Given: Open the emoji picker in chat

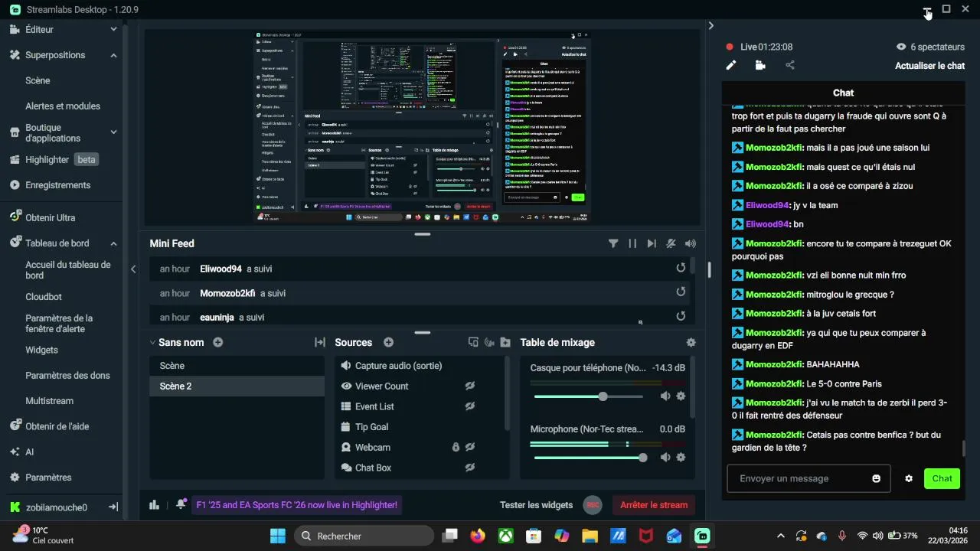Looking at the screenshot, I should point(877,478).
